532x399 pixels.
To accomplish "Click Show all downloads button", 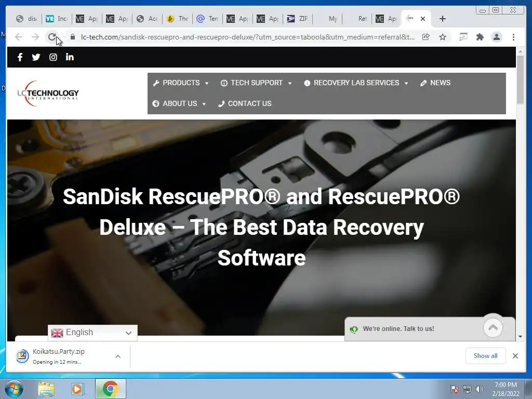I will [x=486, y=356].
